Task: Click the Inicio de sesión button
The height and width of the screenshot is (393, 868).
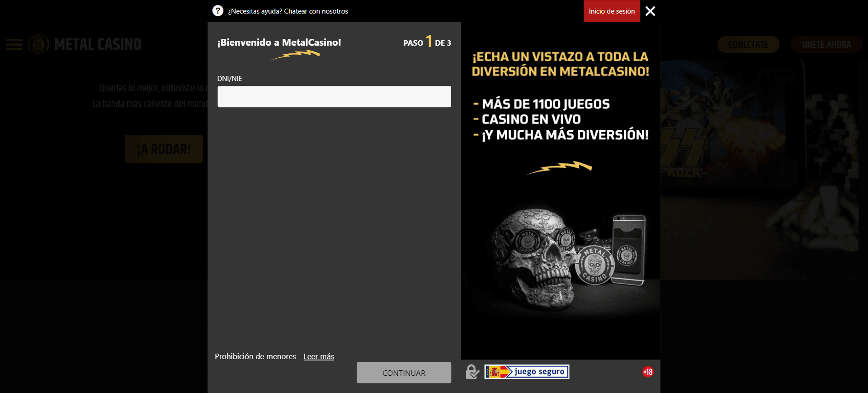Action: pyautogui.click(x=611, y=11)
